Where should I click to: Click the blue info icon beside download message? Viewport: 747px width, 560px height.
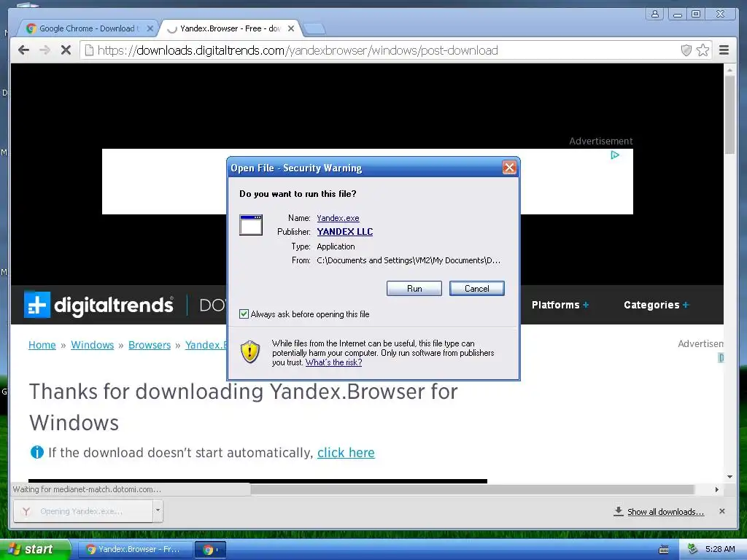coord(36,452)
